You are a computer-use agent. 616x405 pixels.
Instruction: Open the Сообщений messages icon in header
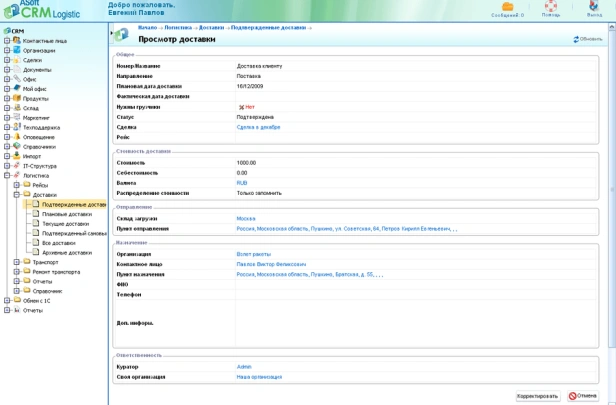507,7
